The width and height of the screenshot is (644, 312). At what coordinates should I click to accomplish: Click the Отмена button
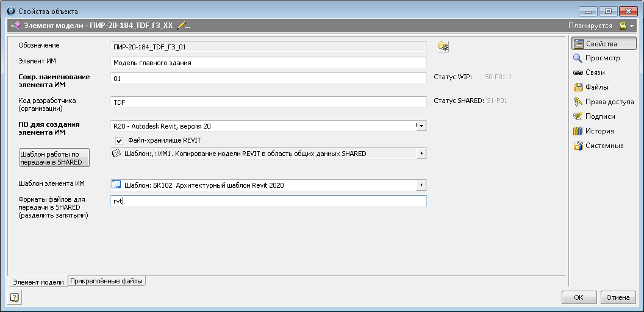tap(618, 298)
